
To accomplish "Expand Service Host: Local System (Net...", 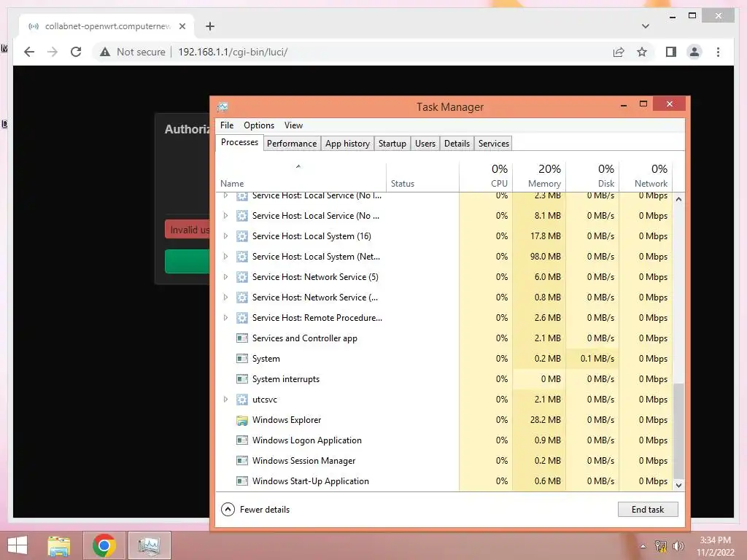I will pos(226,257).
